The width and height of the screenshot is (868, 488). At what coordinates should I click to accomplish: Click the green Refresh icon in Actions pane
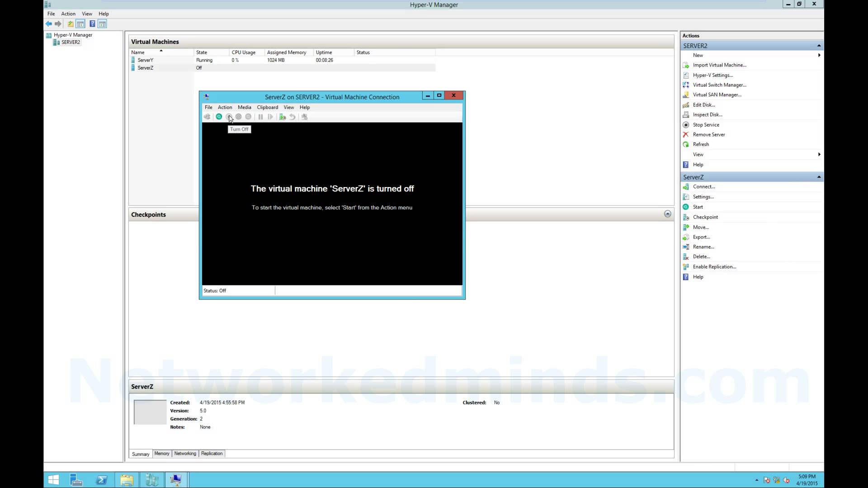[x=686, y=145]
